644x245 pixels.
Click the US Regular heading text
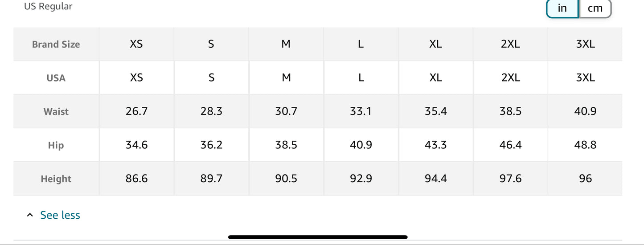click(x=48, y=6)
